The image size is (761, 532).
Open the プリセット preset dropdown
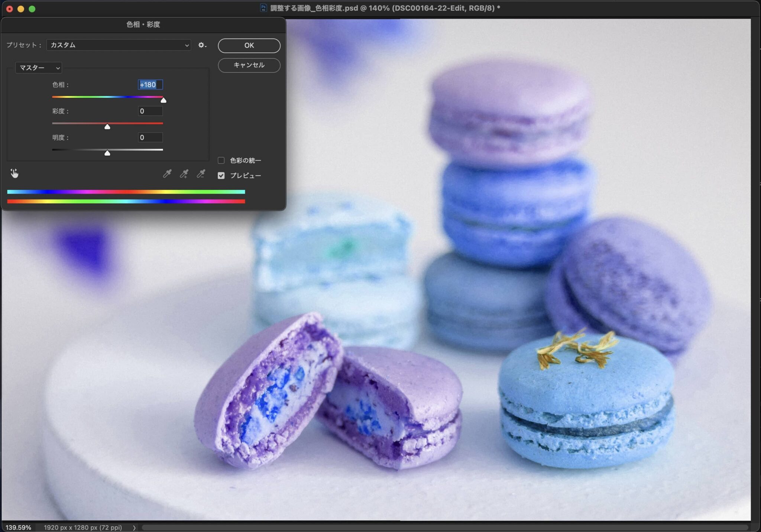[x=119, y=45]
